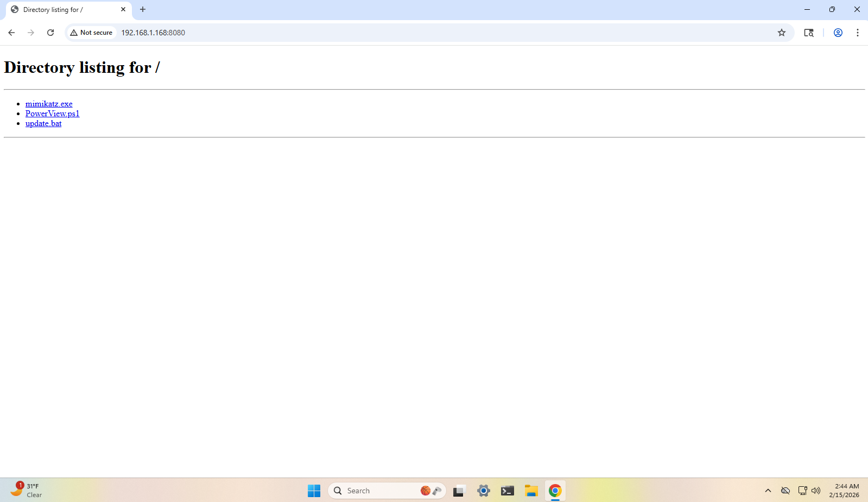Open the Chrome profile icon
The width and height of the screenshot is (868, 502).
pyautogui.click(x=838, y=33)
